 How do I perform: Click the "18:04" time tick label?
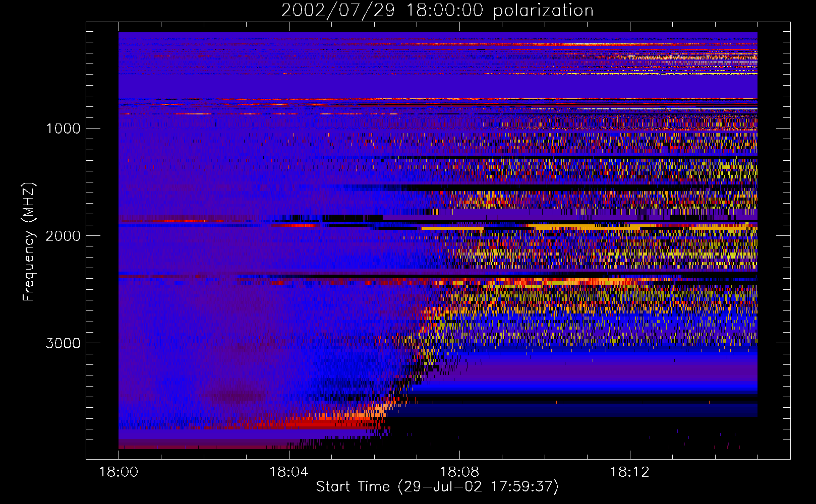click(288, 472)
